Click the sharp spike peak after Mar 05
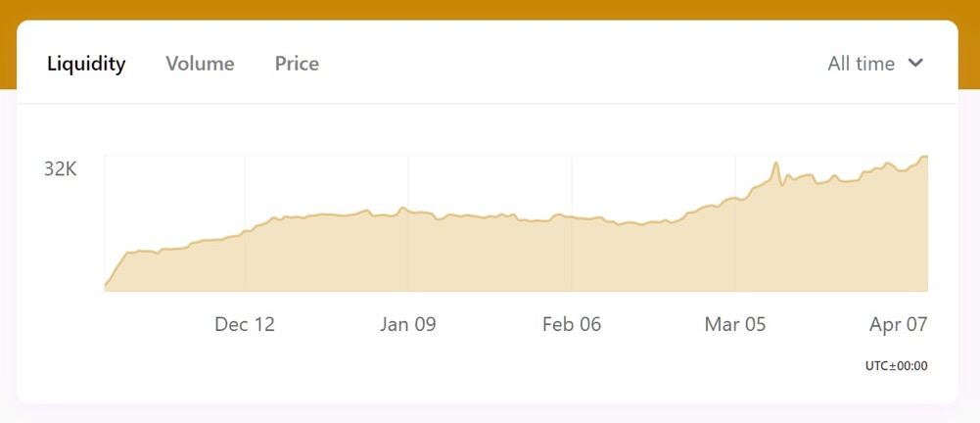 775,164
